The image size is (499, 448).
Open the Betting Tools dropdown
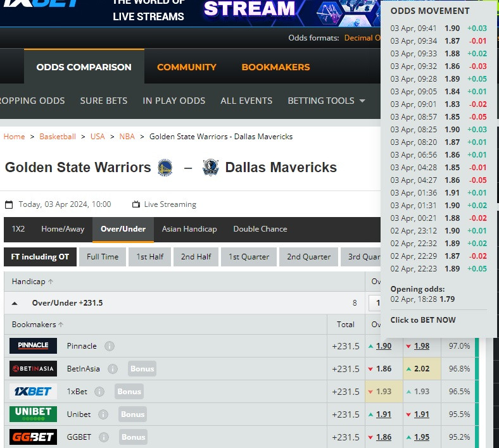pos(326,101)
